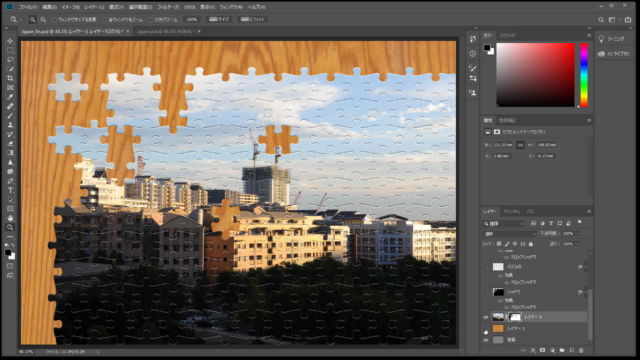This screenshot has height=360, width=640.
Task: Toggle Resize Windows to Fit checkbox
Action: (x=54, y=20)
